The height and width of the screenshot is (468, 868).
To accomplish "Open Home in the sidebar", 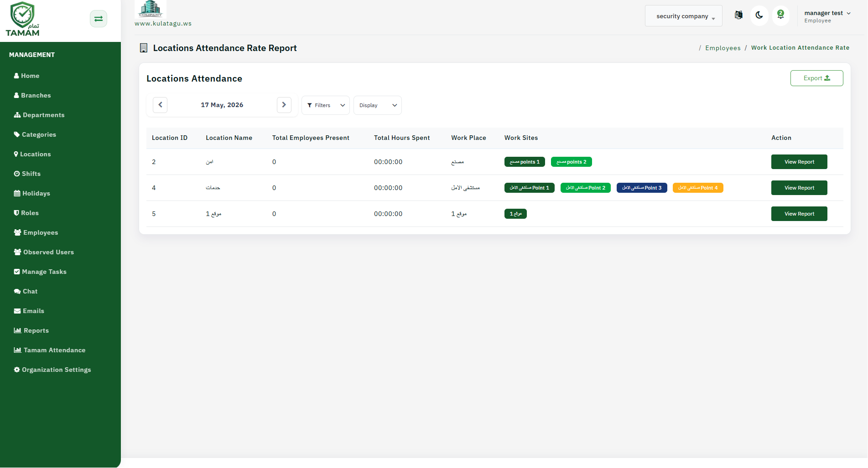I will [x=26, y=76].
